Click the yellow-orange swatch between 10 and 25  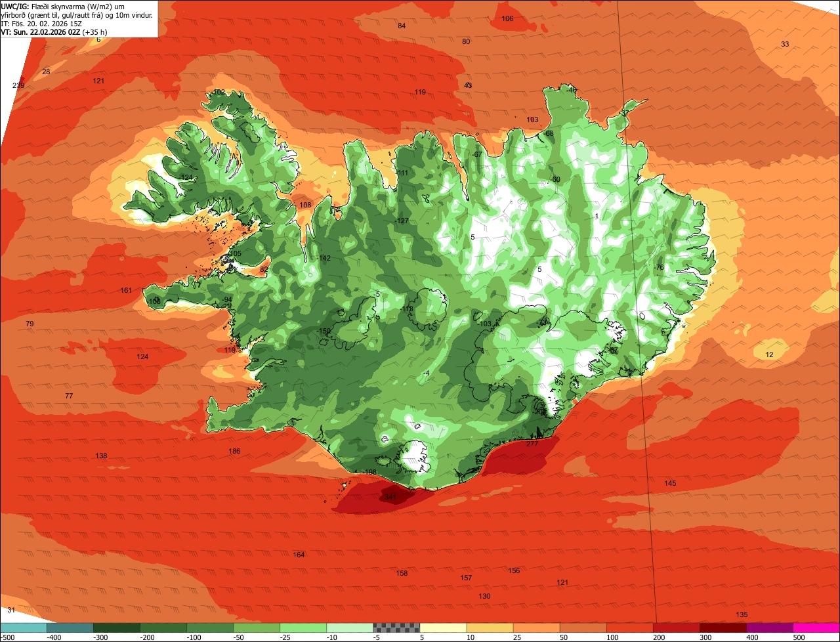(x=490, y=628)
